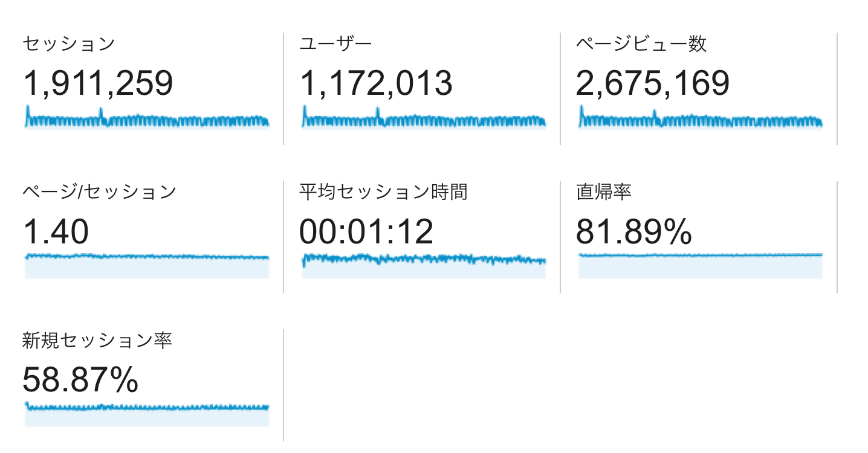
Task: Click the new session rate value 58.87%
Action: 80,380
